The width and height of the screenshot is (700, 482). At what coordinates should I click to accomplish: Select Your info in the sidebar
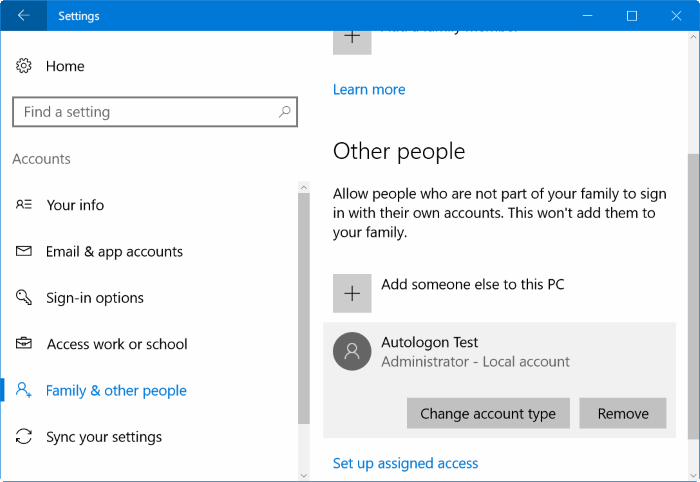pyautogui.click(x=75, y=205)
